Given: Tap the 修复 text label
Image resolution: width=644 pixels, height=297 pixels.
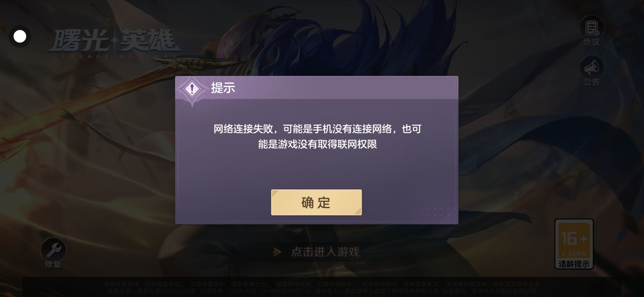Looking at the screenshot, I should pos(53,265).
